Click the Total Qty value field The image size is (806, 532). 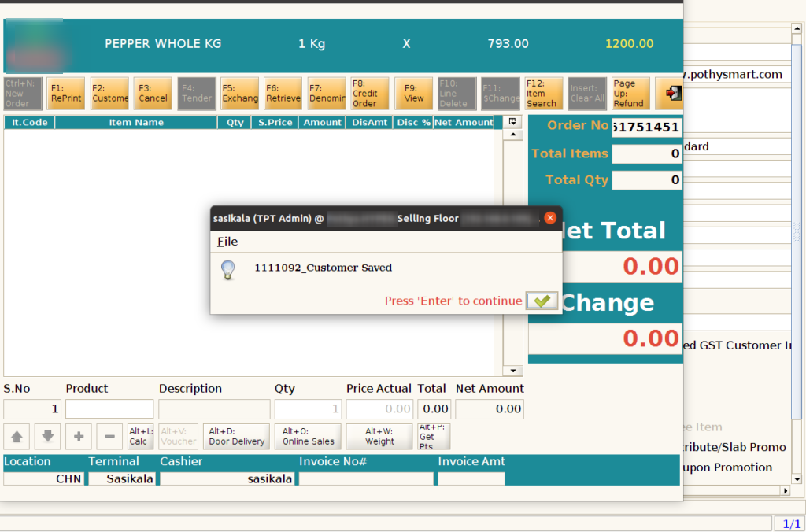click(647, 180)
